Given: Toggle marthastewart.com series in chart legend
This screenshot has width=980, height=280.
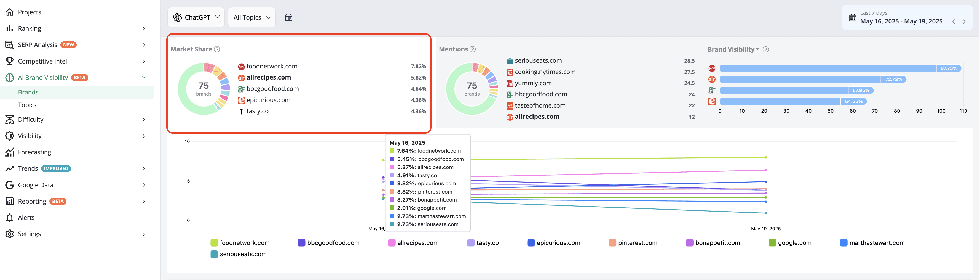Looking at the screenshot, I should [872, 243].
